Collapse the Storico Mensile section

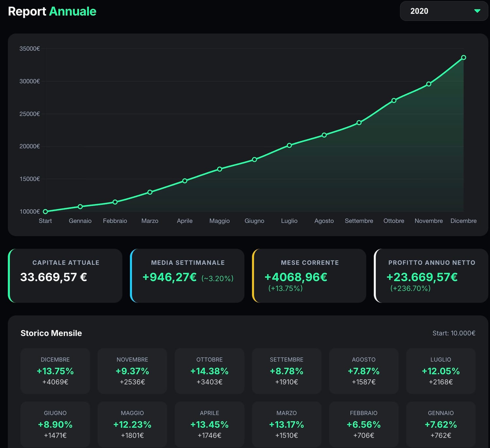[51, 333]
